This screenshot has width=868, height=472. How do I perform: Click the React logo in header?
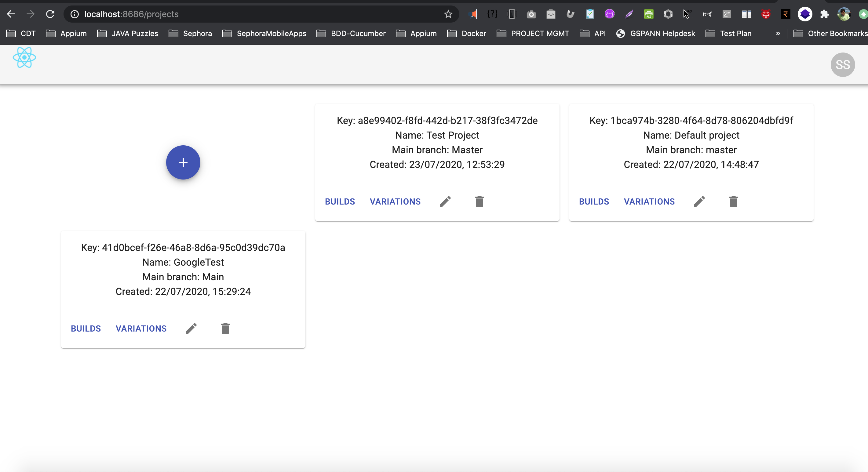[x=24, y=58]
